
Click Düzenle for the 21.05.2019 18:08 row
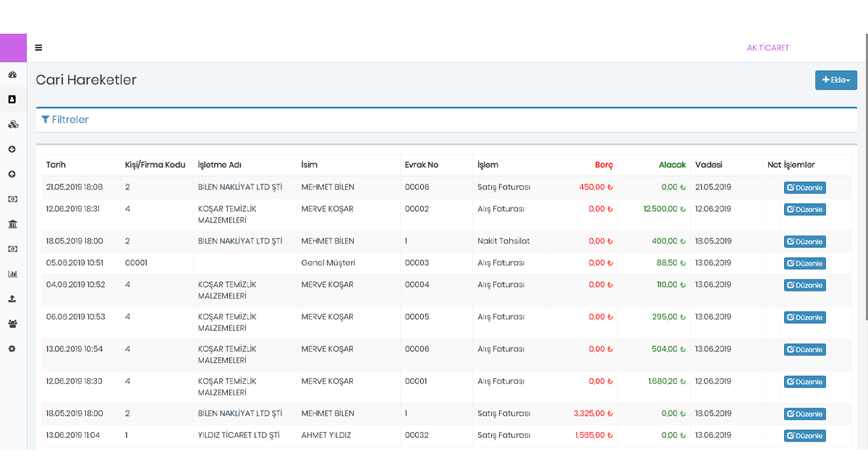pos(804,188)
